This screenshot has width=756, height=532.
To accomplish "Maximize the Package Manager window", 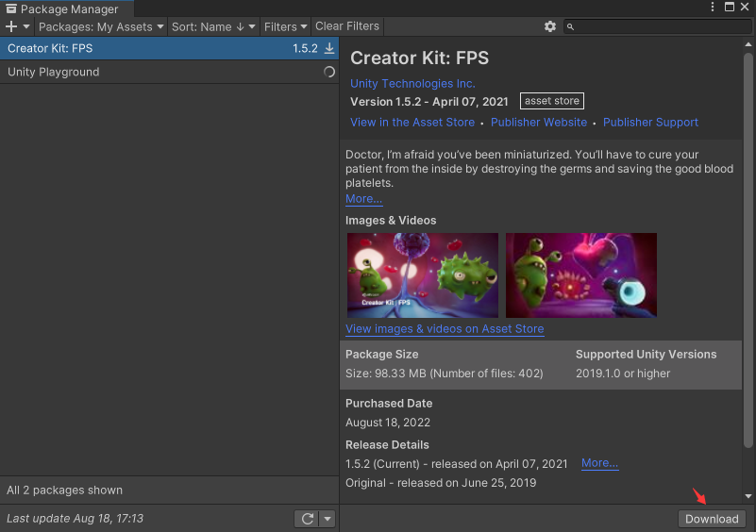I will [730, 7].
